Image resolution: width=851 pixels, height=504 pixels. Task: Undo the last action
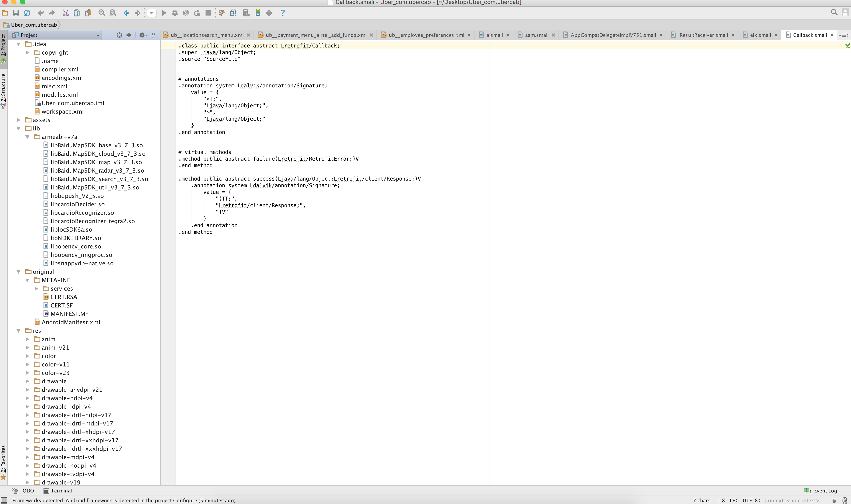[x=41, y=13]
